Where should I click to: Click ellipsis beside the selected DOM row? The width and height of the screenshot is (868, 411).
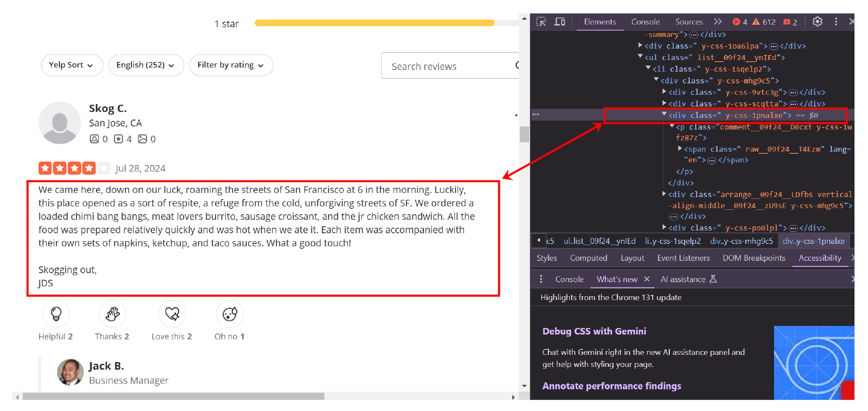pyautogui.click(x=536, y=114)
